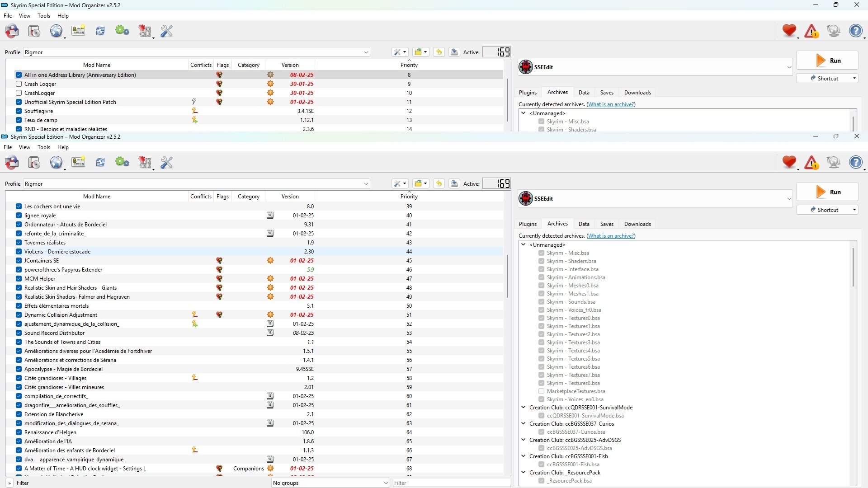Image resolution: width=868 pixels, height=488 pixels.
Task: Click the flag icon on JContainers SE row
Action: (219, 261)
